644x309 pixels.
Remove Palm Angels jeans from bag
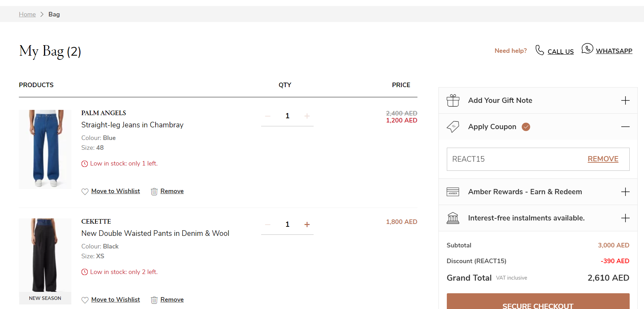172,191
